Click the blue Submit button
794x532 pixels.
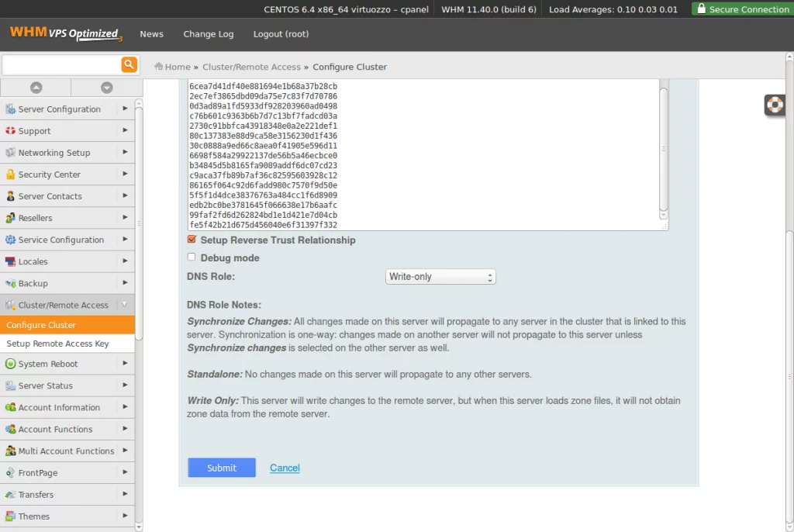[x=221, y=468]
